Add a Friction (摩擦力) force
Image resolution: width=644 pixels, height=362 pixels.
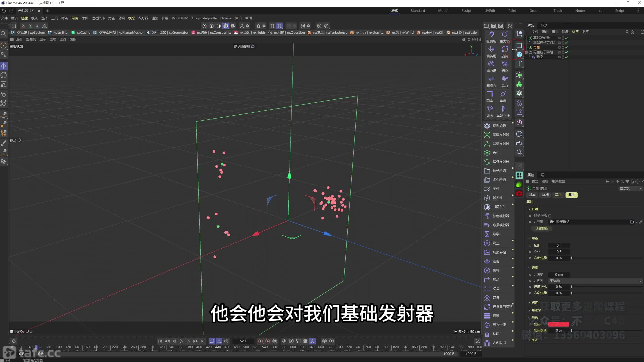491,81
